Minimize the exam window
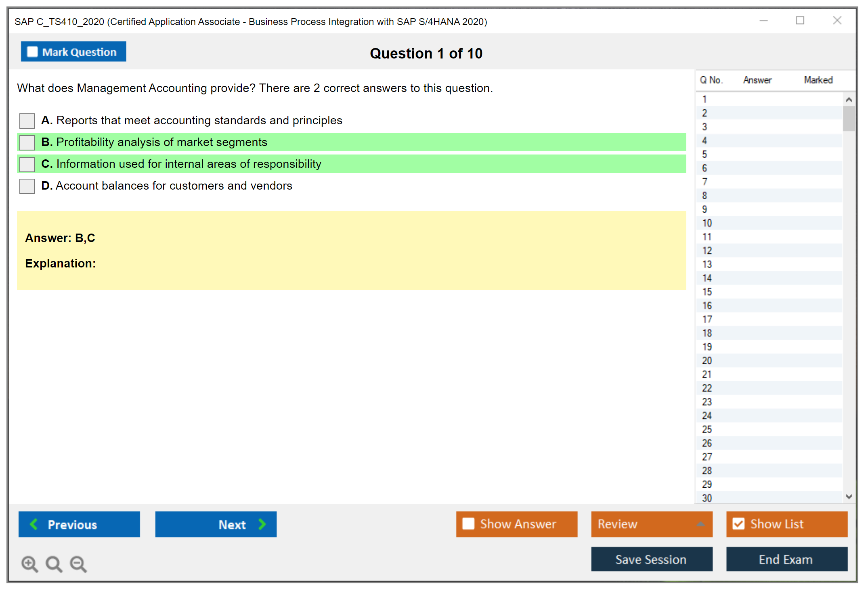868x593 pixels. pos(763,21)
